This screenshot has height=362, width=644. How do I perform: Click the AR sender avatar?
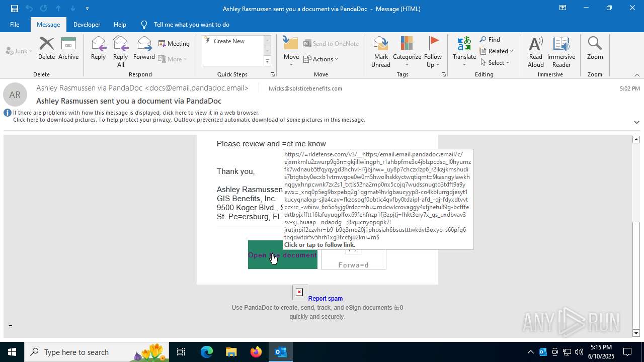15,95
